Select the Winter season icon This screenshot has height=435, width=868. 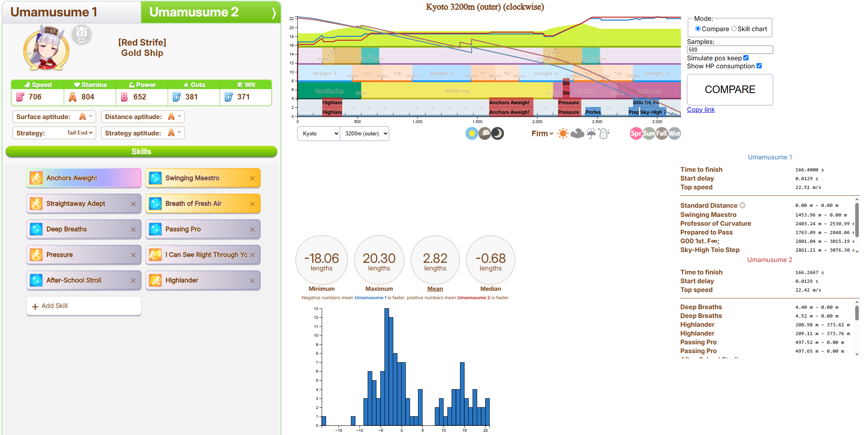(674, 133)
